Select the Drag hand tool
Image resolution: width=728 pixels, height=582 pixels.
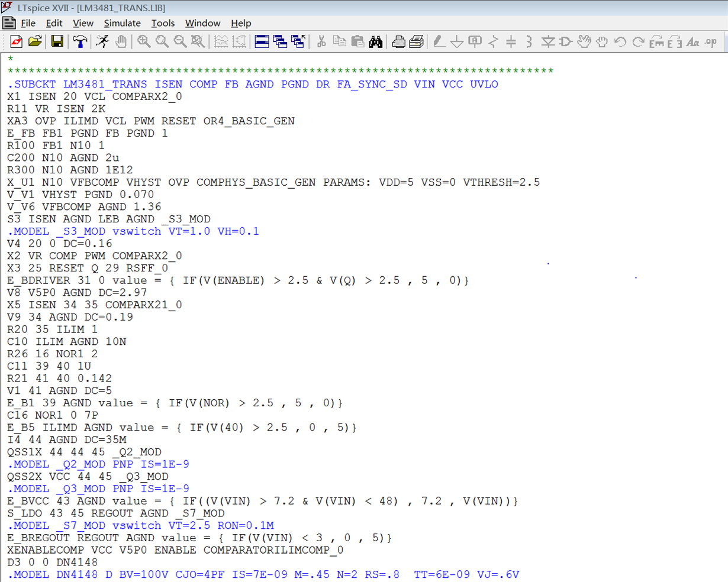(602, 41)
